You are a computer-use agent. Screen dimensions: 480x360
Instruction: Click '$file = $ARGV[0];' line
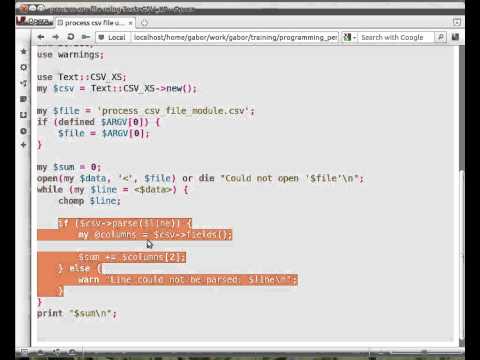(104, 133)
